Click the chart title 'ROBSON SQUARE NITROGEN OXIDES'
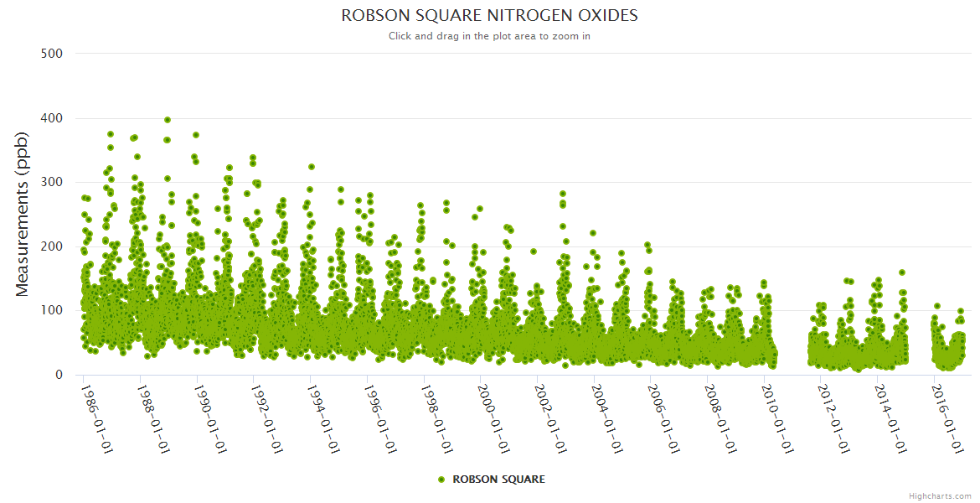This screenshot has width=980, height=503. click(x=490, y=16)
